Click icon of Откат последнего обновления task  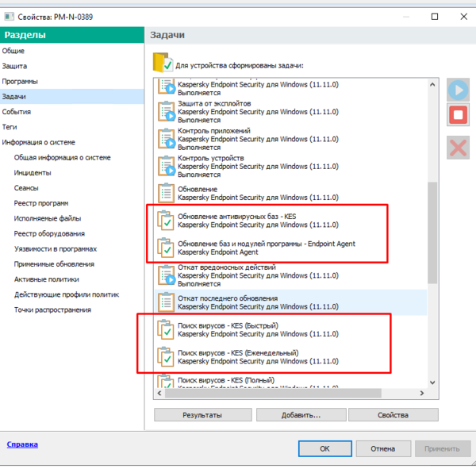point(166,302)
